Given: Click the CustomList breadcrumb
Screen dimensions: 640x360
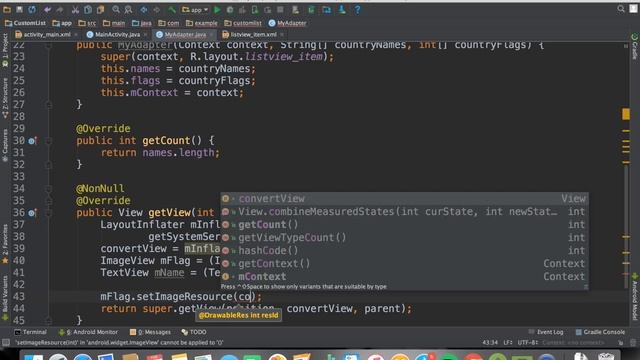Looking at the screenshot, I should 25,23.
